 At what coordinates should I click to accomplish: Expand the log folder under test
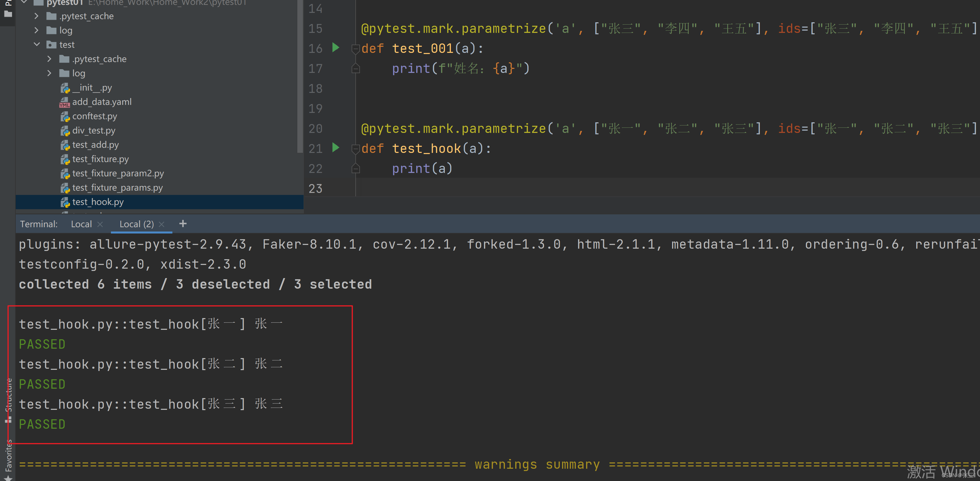[49, 73]
